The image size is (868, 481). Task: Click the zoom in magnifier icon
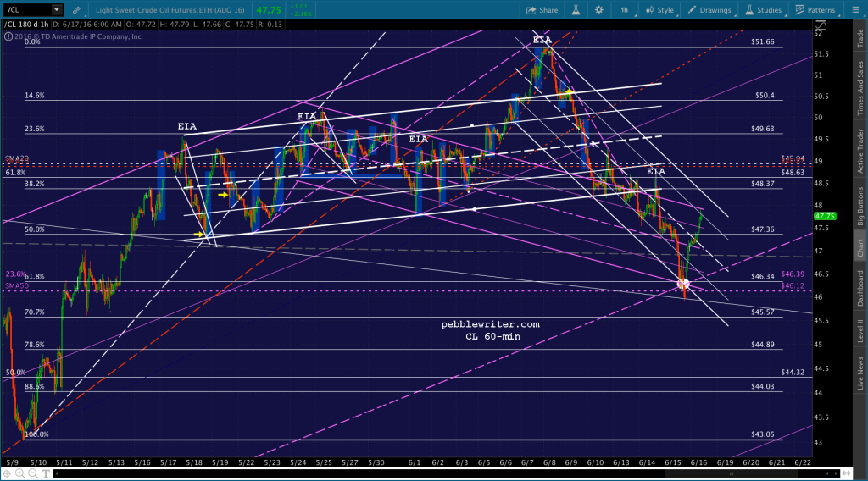20,474
